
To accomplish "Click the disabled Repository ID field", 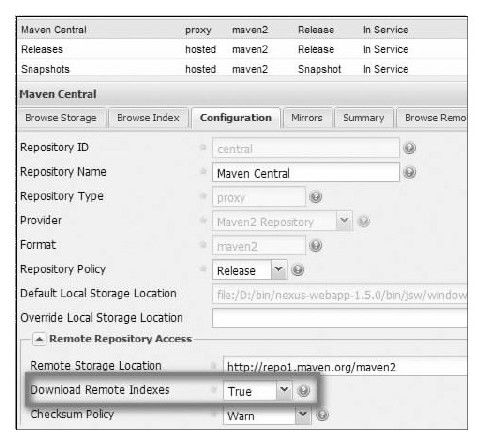I will click(x=305, y=148).
